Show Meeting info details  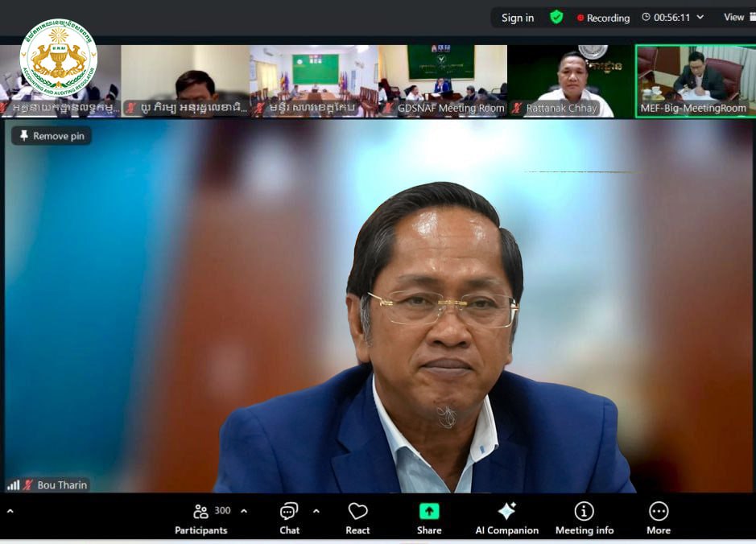pyautogui.click(x=584, y=518)
